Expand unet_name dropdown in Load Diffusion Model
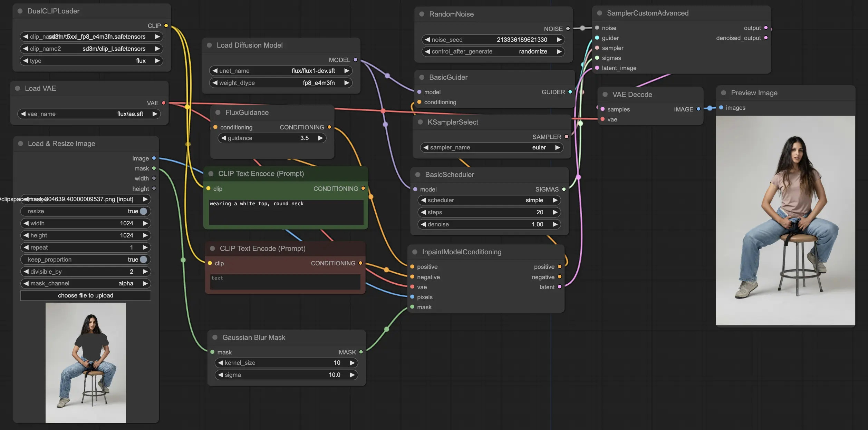 point(282,71)
